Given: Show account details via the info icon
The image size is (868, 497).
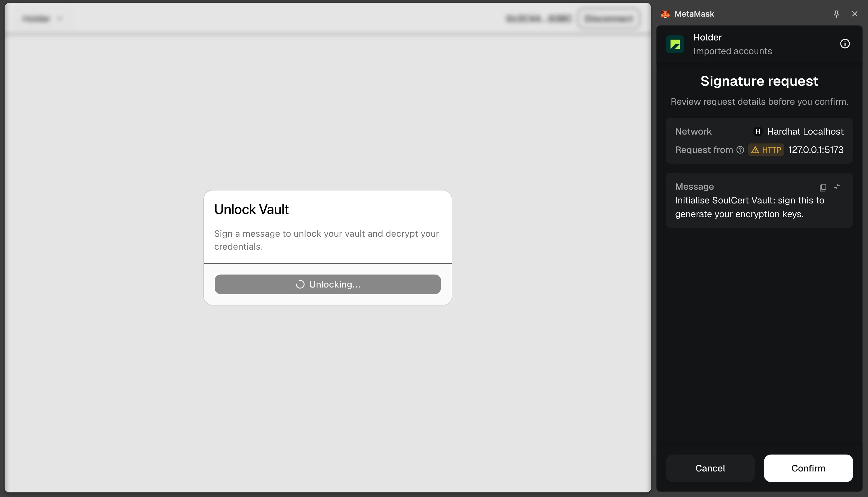Looking at the screenshot, I should click(x=845, y=44).
